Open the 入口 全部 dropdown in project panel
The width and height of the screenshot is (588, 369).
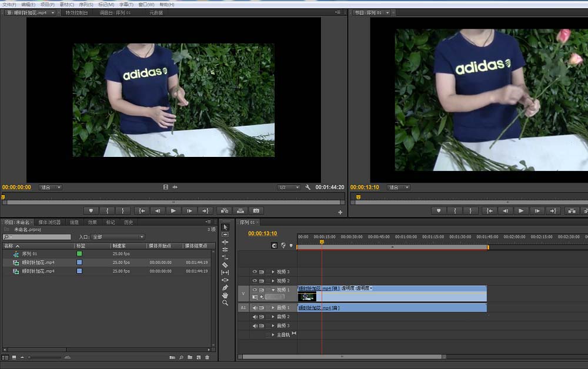[118, 237]
